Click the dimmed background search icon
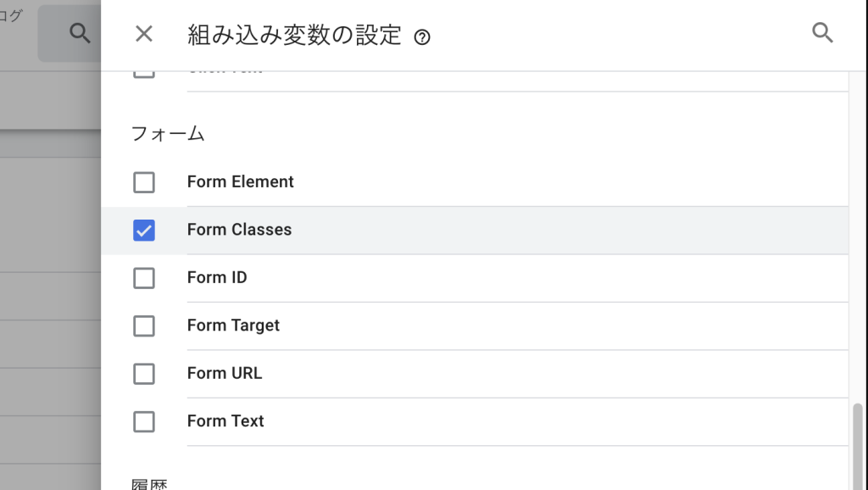The height and width of the screenshot is (490, 868). [x=80, y=33]
